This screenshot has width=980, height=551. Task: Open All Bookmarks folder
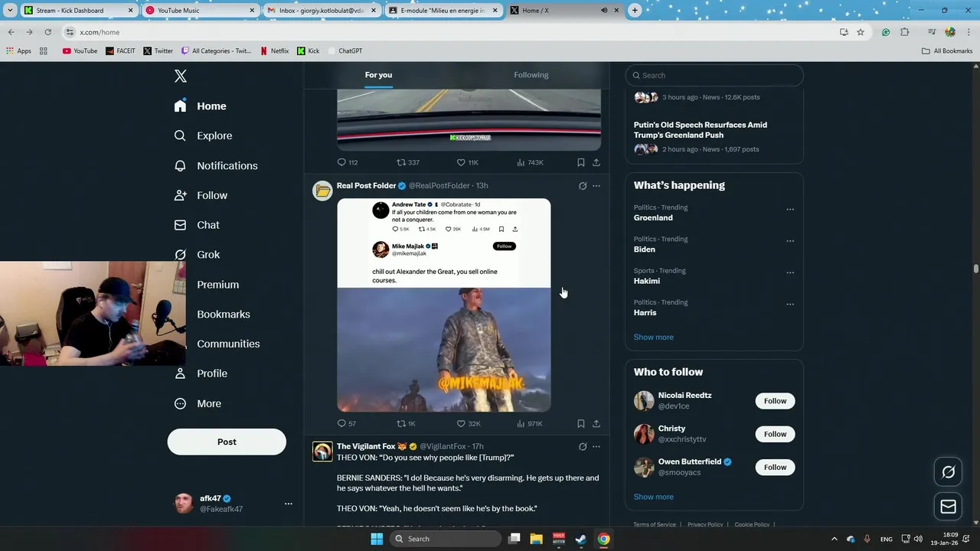947,51
